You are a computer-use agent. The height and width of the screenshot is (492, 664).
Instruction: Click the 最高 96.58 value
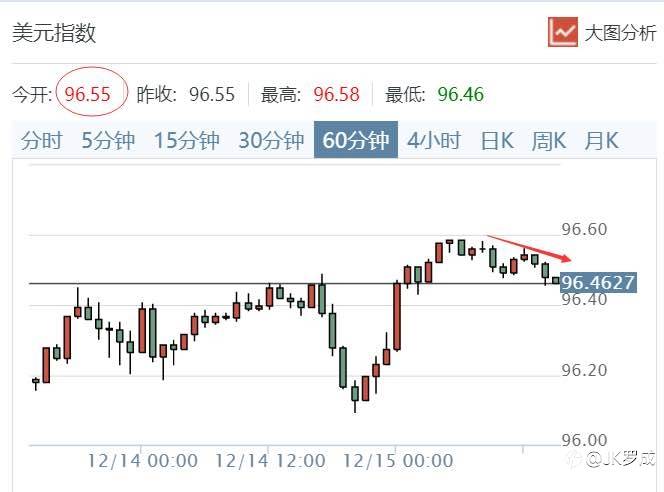[x=336, y=94]
